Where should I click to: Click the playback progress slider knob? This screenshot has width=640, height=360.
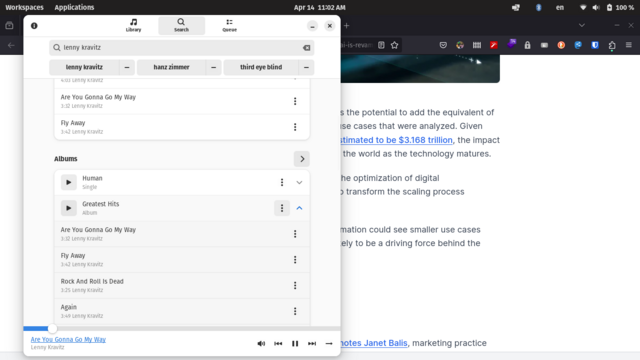point(52,329)
